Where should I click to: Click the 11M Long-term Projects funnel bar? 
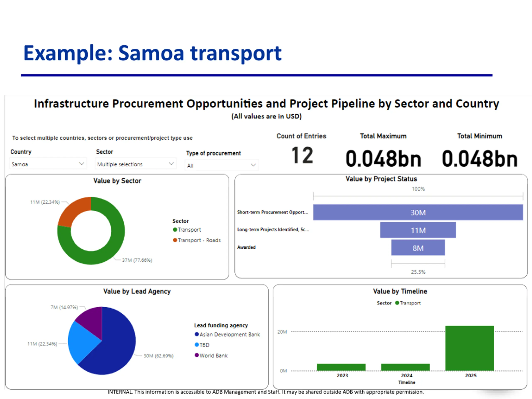(x=418, y=230)
